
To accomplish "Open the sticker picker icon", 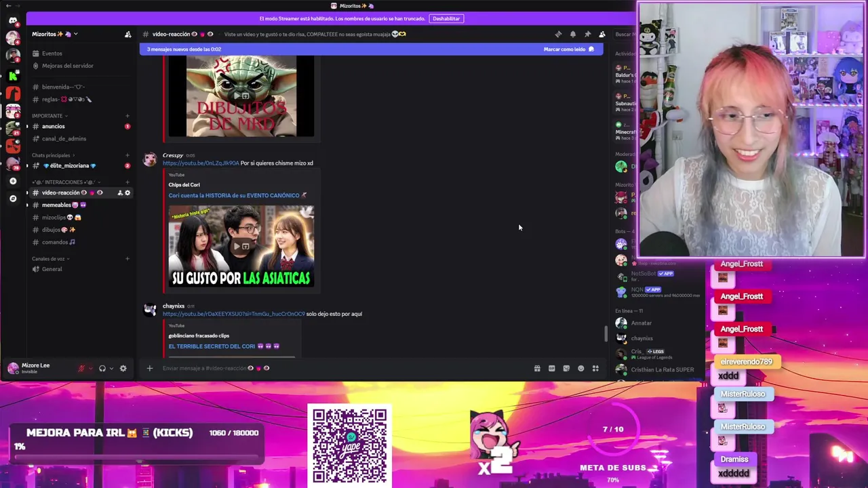I will (566, 368).
